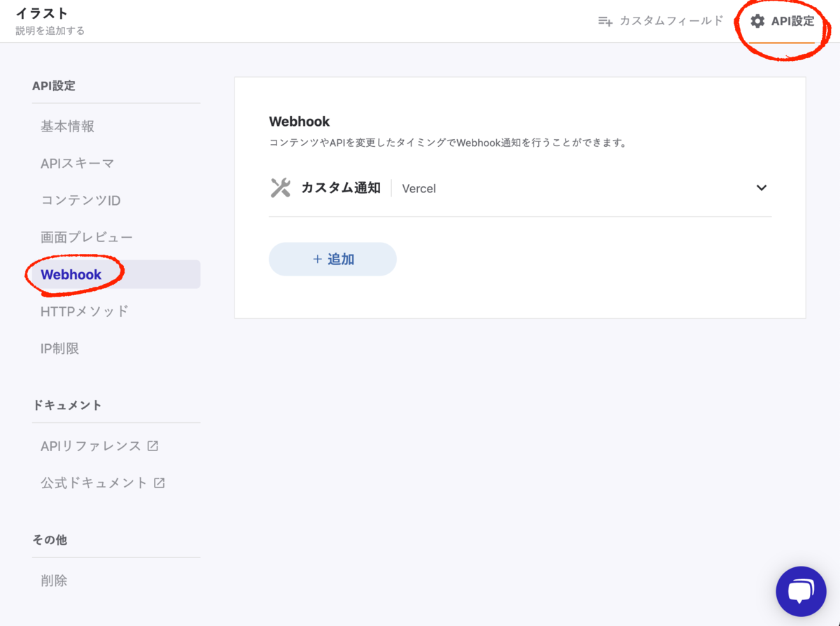840x626 pixels.
Task: Click the + 追加 button
Action: click(x=332, y=259)
